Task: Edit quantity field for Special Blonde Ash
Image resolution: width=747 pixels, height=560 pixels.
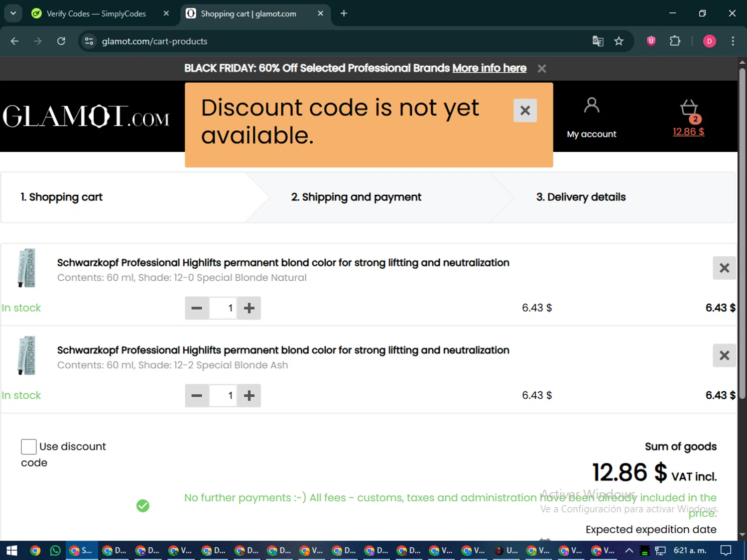Action: pyautogui.click(x=223, y=396)
